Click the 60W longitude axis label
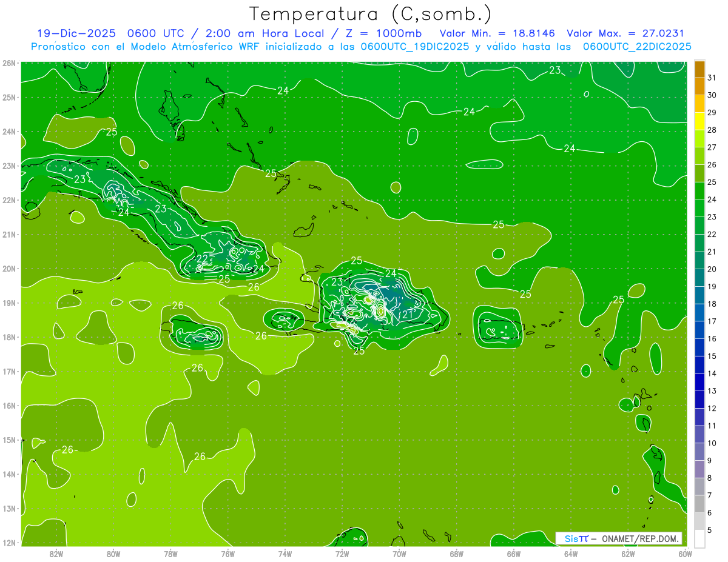This screenshot has height=562, width=728. point(686,554)
